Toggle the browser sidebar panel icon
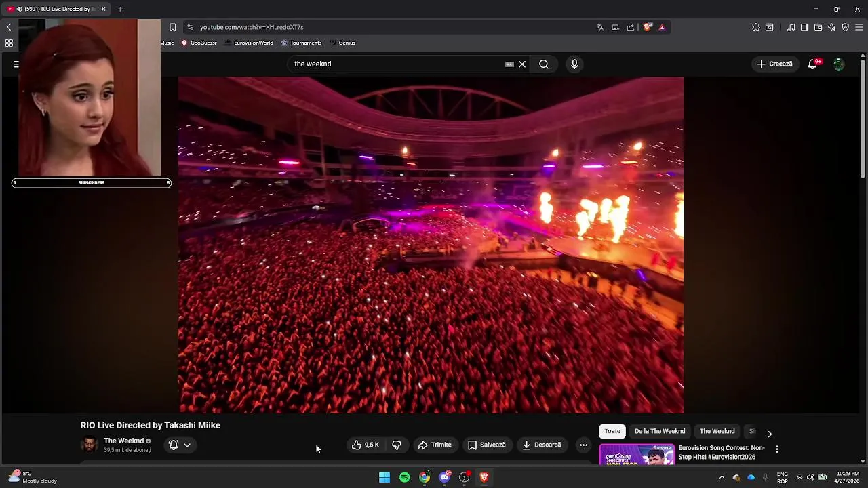This screenshot has height=488, width=868. (804, 27)
